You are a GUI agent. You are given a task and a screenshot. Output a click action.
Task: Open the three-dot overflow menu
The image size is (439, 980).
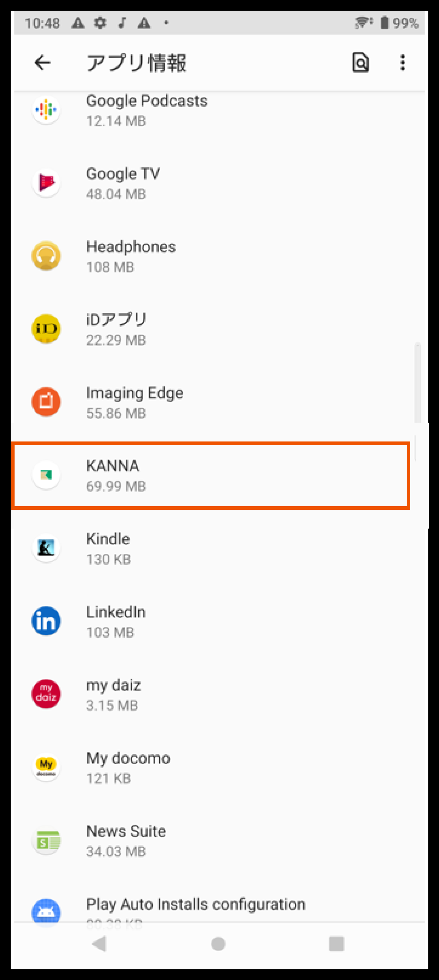402,63
